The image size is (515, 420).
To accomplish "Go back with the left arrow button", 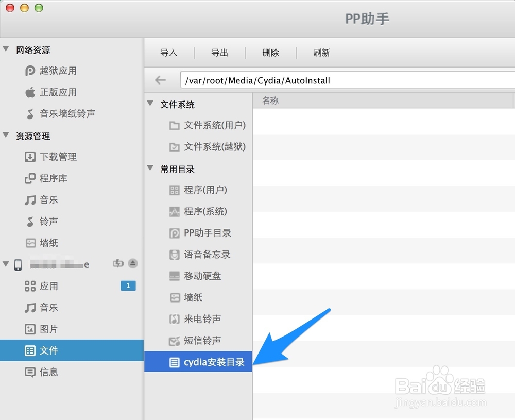I will tap(160, 80).
